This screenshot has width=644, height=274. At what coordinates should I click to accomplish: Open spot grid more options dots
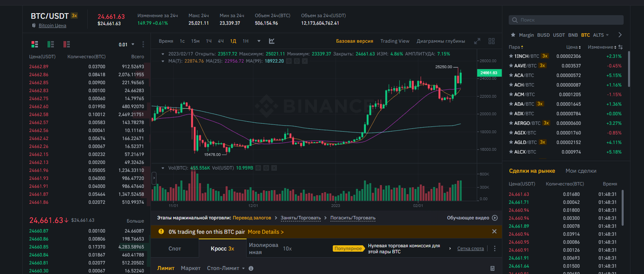[x=494, y=249]
